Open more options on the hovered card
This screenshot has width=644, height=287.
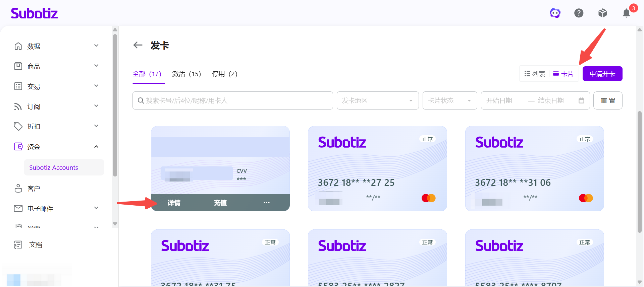click(x=267, y=203)
